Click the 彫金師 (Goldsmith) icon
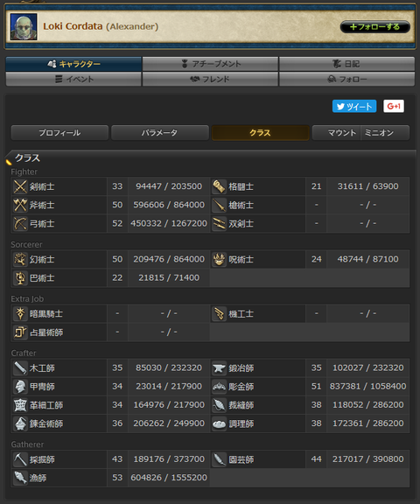 coord(219,387)
